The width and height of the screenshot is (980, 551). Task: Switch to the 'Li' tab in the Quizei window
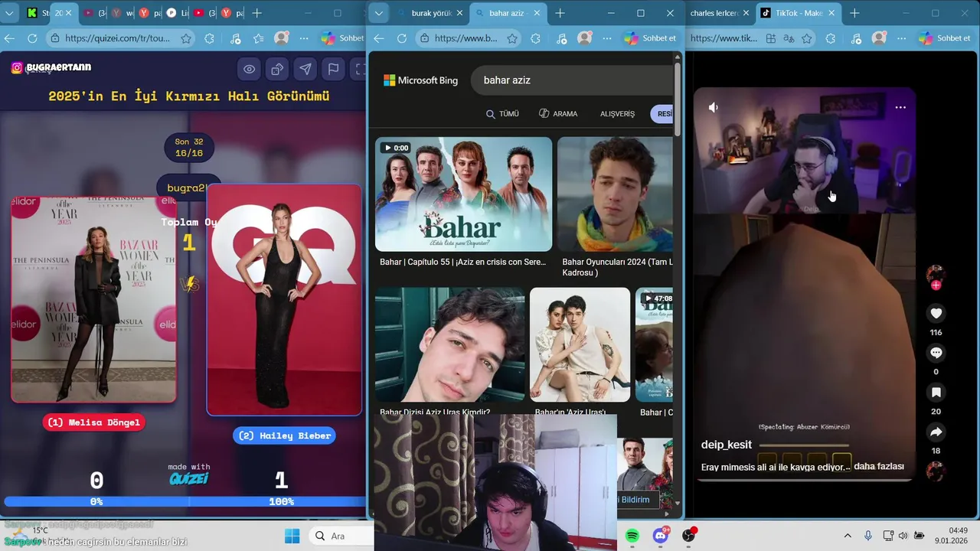(x=178, y=13)
